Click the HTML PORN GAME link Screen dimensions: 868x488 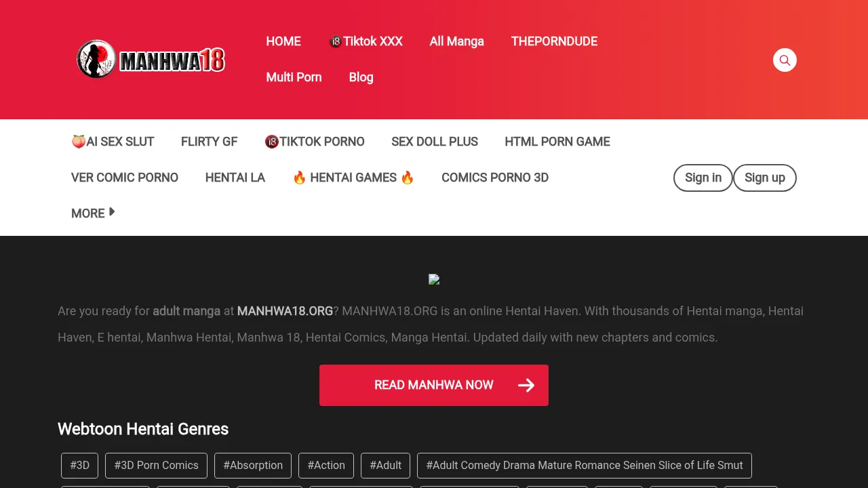[557, 142]
